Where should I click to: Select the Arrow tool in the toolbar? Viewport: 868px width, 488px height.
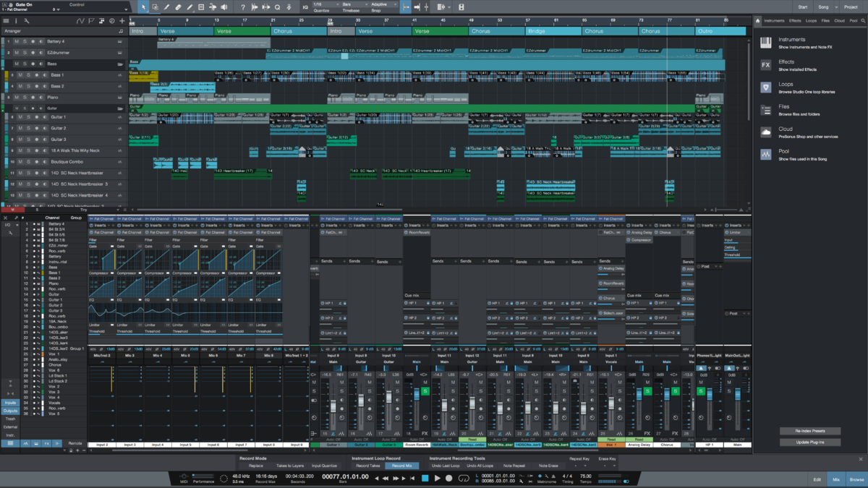(143, 7)
